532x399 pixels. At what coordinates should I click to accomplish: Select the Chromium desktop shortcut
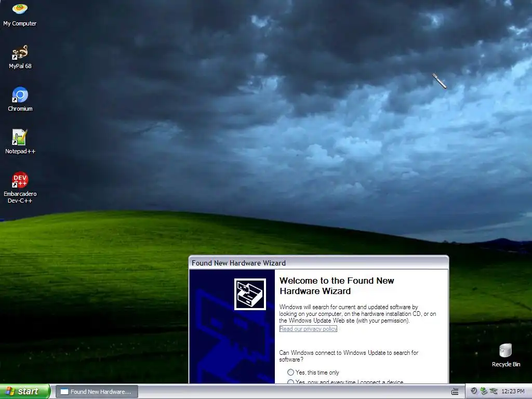pos(20,100)
